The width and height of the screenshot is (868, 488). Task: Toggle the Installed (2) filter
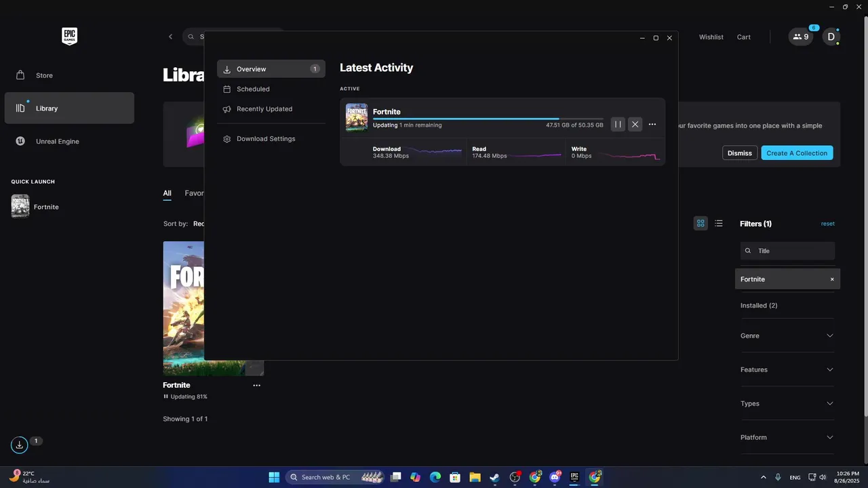[759, 306]
